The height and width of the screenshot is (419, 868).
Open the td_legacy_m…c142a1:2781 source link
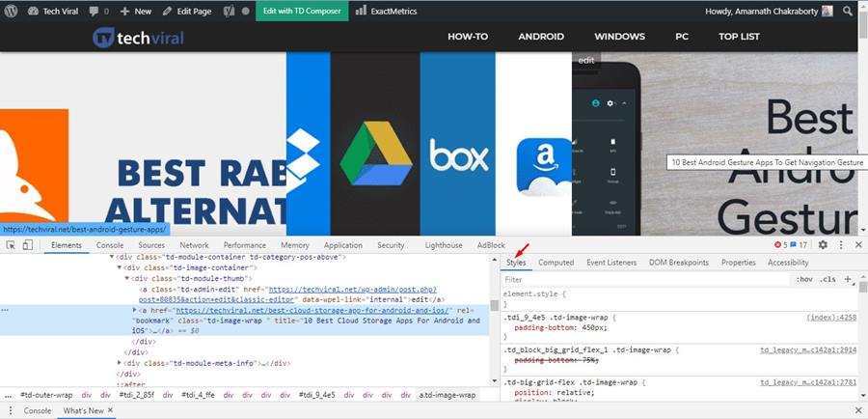808,382
